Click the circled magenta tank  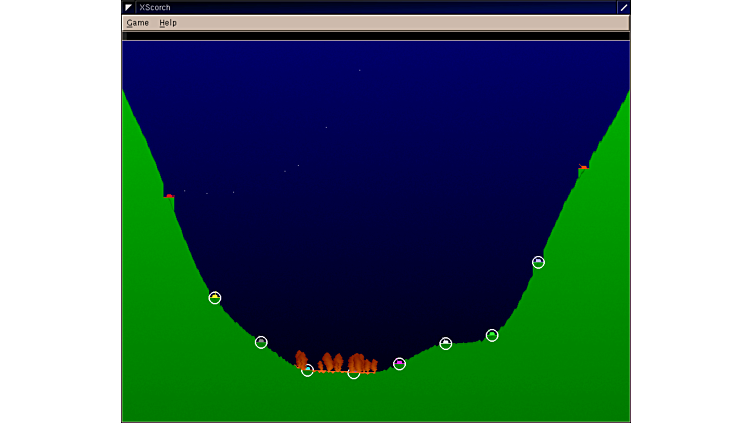399,364
